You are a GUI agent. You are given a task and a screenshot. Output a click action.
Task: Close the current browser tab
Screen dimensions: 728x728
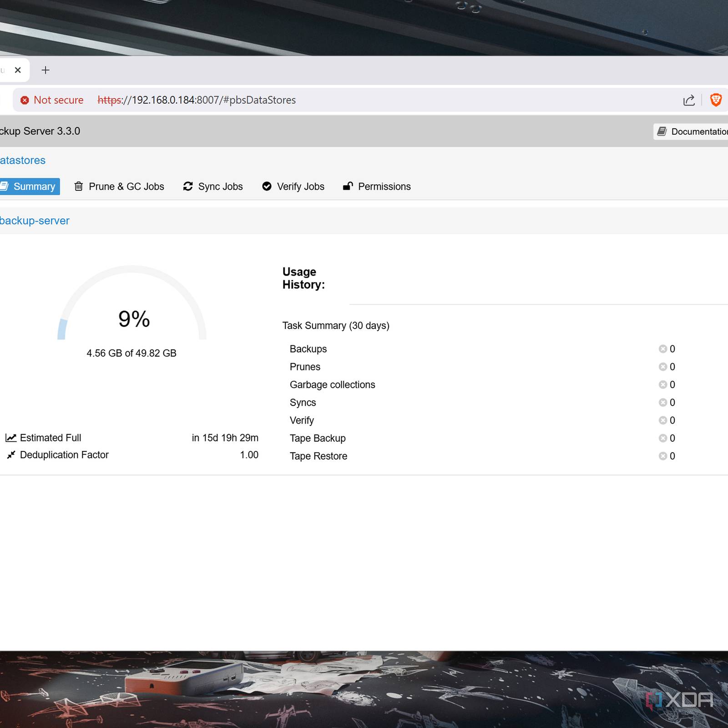click(18, 70)
